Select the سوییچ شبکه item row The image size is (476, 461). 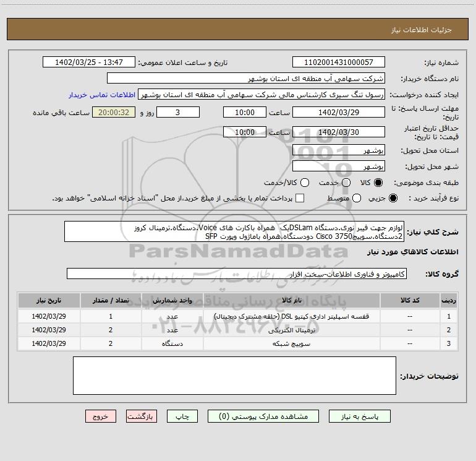238,343
